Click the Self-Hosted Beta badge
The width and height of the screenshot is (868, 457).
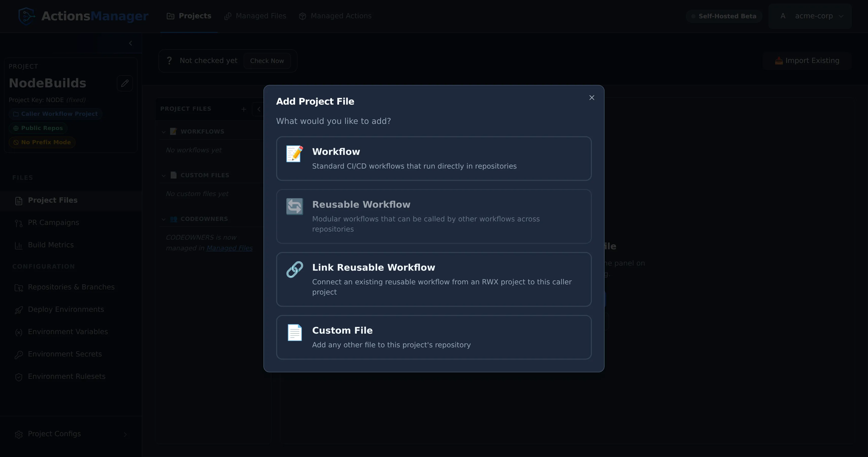click(724, 16)
